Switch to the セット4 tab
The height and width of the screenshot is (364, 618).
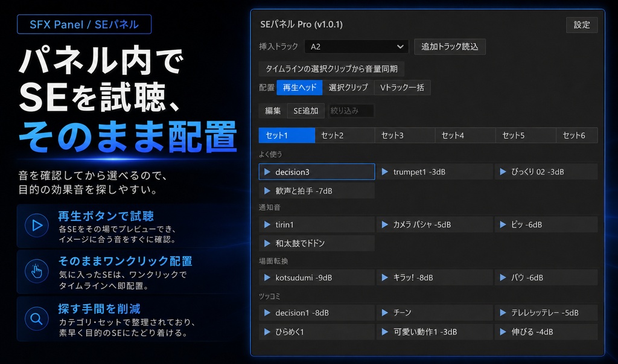tap(465, 135)
